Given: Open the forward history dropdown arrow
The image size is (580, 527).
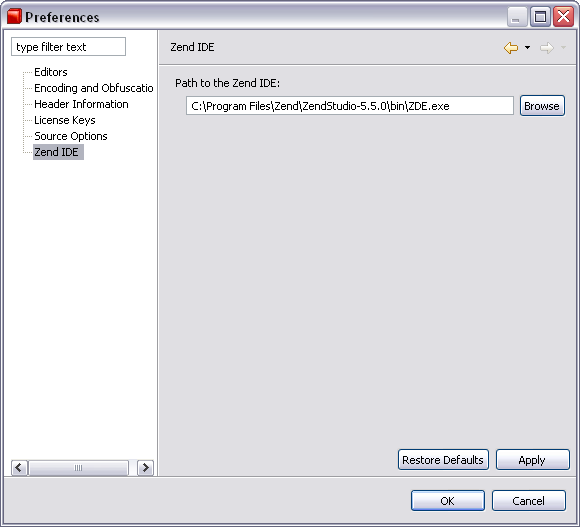Looking at the screenshot, I should coord(563,47).
